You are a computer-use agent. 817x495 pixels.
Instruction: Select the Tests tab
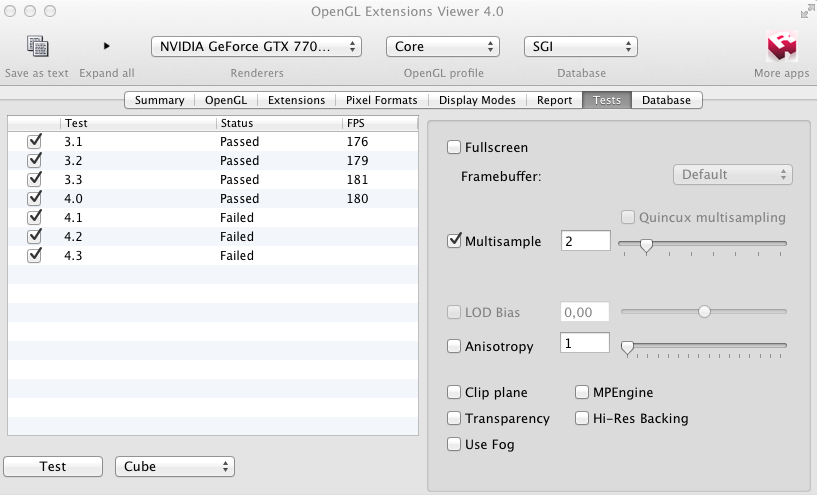pyautogui.click(x=606, y=100)
